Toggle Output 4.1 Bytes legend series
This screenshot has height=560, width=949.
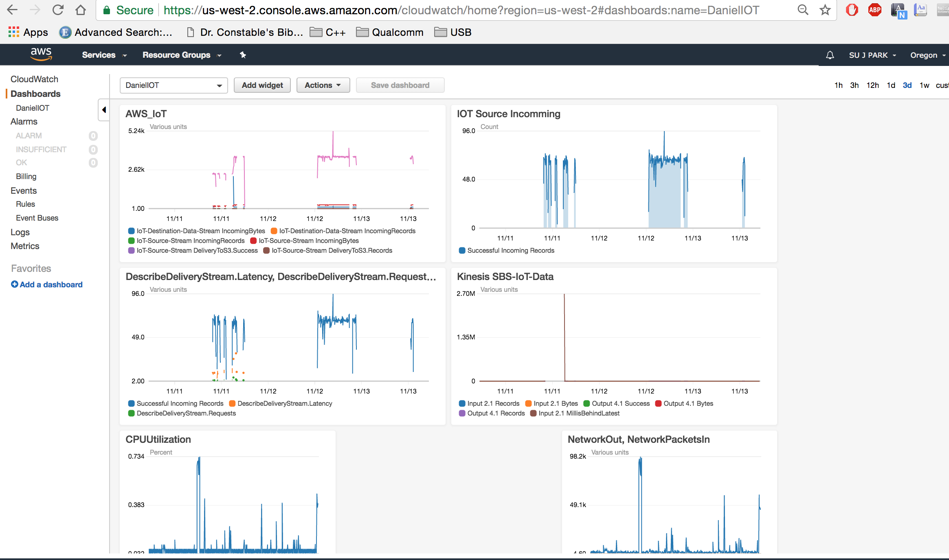click(x=688, y=403)
